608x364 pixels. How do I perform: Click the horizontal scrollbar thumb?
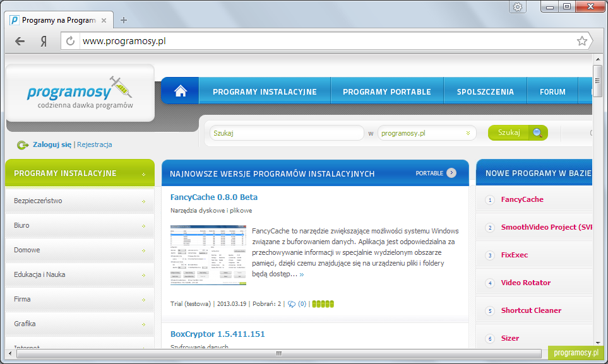pyautogui.click(x=279, y=353)
